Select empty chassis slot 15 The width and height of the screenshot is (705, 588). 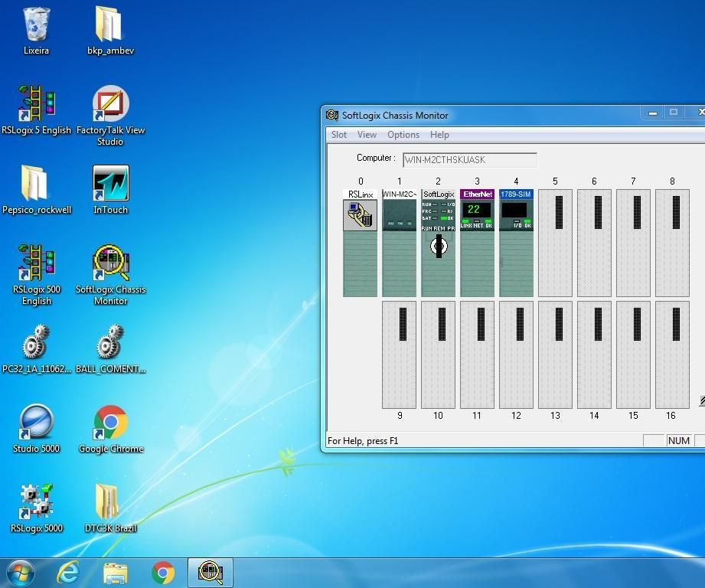tap(634, 354)
